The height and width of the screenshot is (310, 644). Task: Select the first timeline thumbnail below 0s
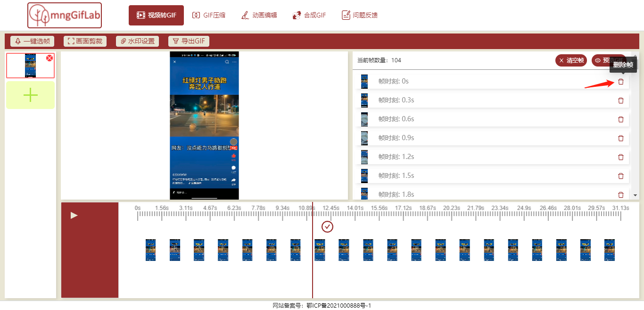(150, 250)
